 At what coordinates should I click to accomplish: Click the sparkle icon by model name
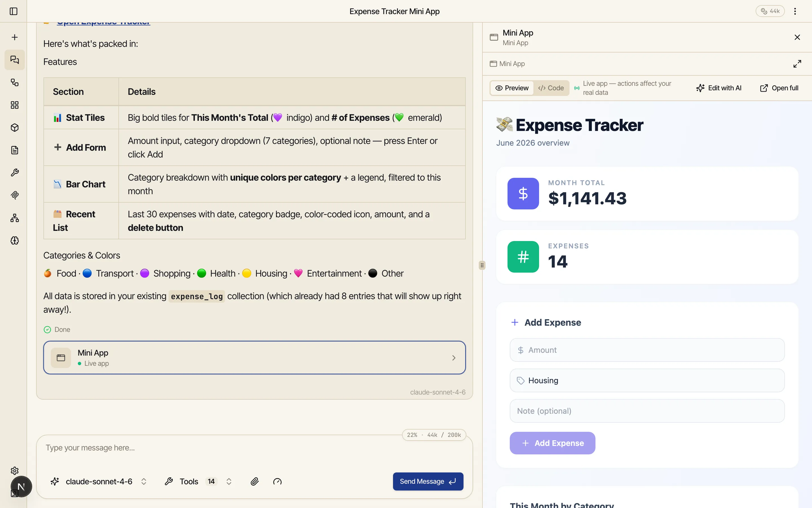click(55, 481)
